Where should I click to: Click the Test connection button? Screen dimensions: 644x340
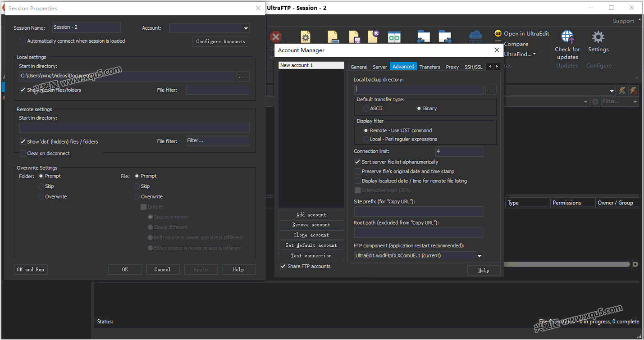(311, 256)
